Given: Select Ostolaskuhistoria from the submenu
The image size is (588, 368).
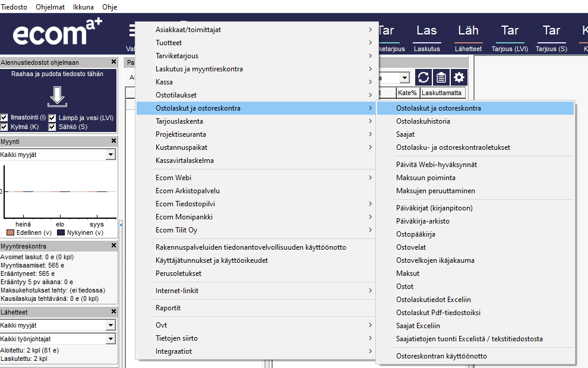Looking at the screenshot, I should [x=423, y=121].
